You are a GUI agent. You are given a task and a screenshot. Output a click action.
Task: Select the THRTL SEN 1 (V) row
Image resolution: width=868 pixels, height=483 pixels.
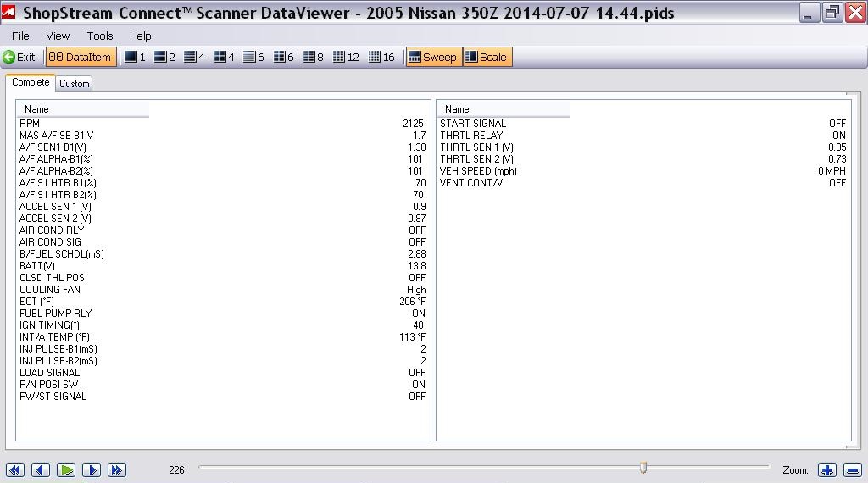pyautogui.click(x=644, y=147)
